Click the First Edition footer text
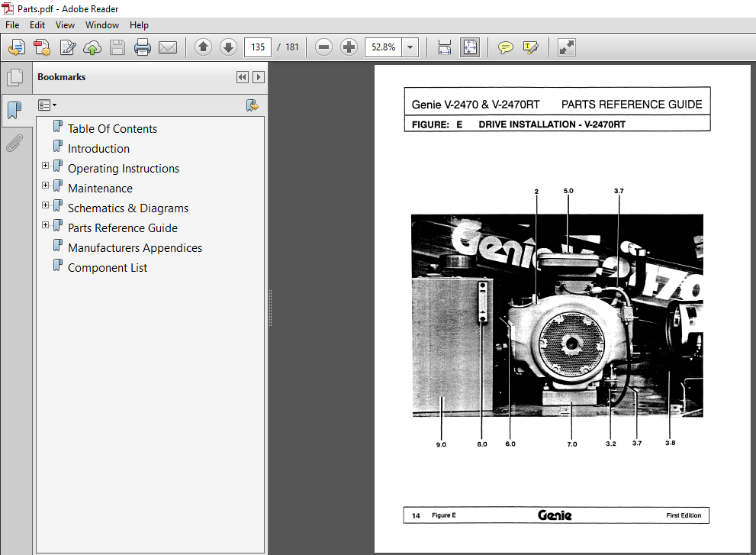Image resolution: width=756 pixels, height=555 pixels. [684, 515]
